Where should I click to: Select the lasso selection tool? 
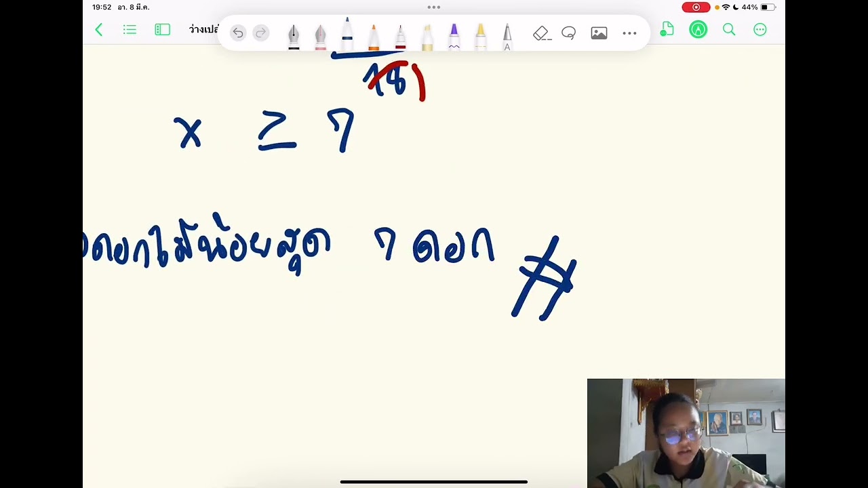(x=568, y=33)
